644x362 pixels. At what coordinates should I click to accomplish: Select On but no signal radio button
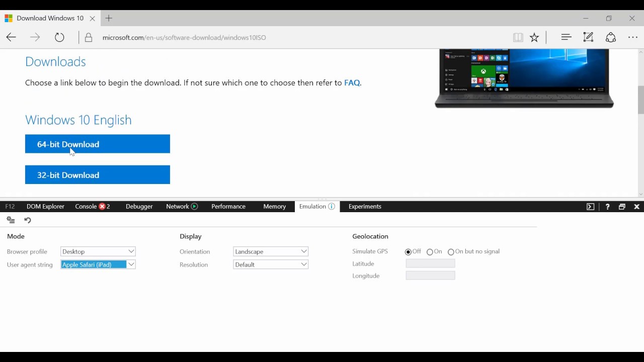pos(451,252)
